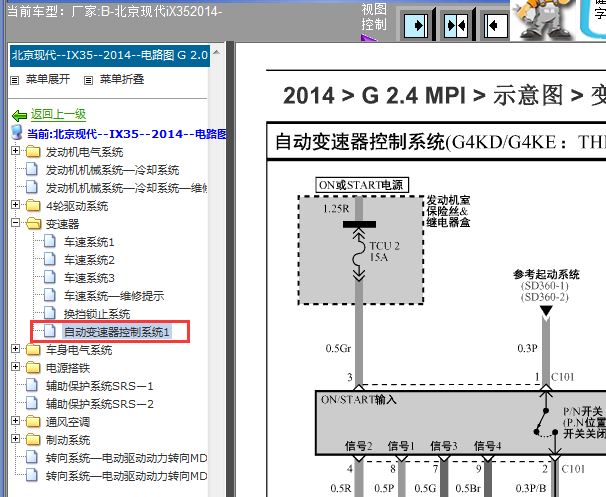Expand the 电源搭铁 folder node

pos(15,366)
